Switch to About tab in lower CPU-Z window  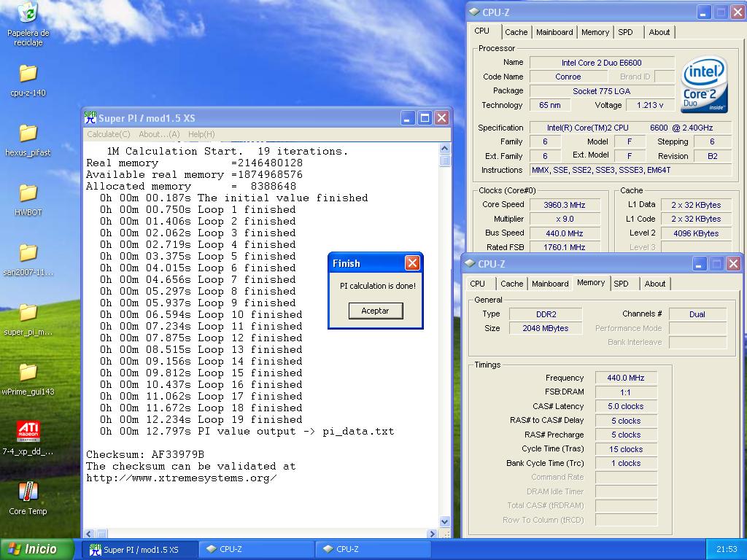[x=655, y=284]
